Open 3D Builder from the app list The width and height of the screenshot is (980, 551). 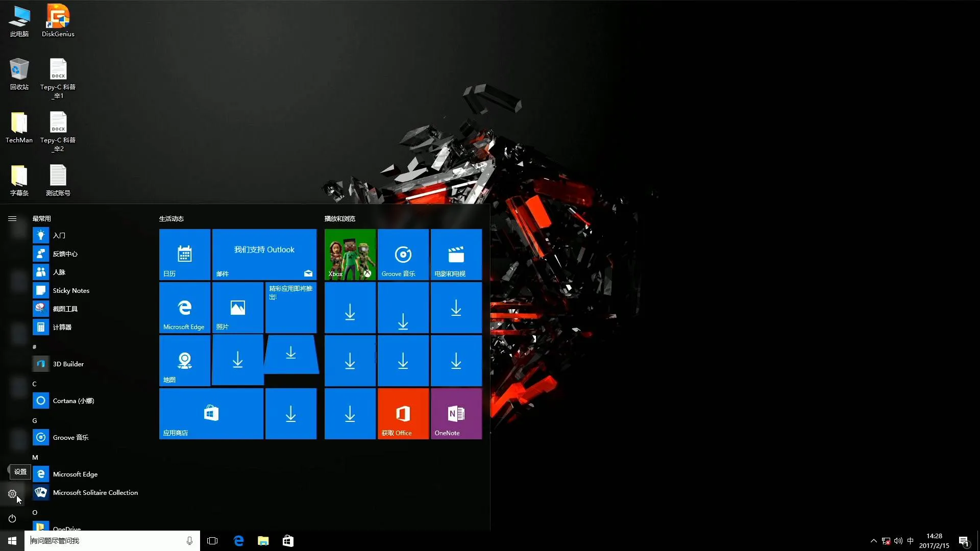pyautogui.click(x=68, y=364)
